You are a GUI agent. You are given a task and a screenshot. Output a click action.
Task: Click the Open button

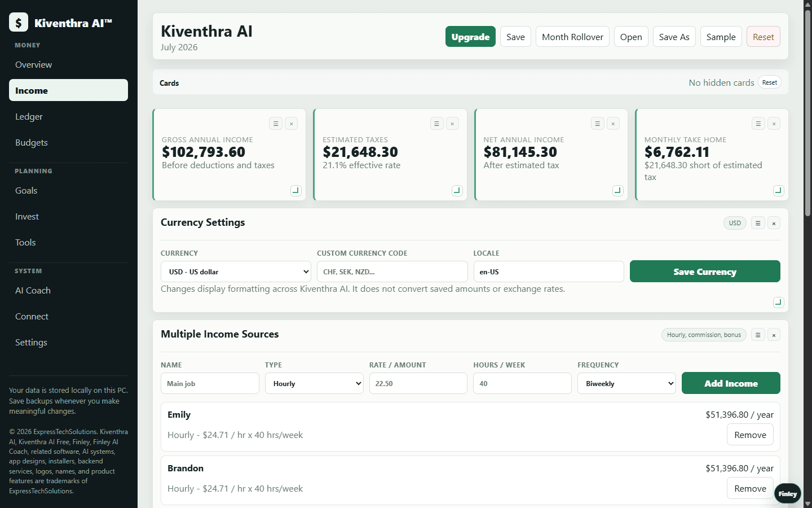coord(631,37)
